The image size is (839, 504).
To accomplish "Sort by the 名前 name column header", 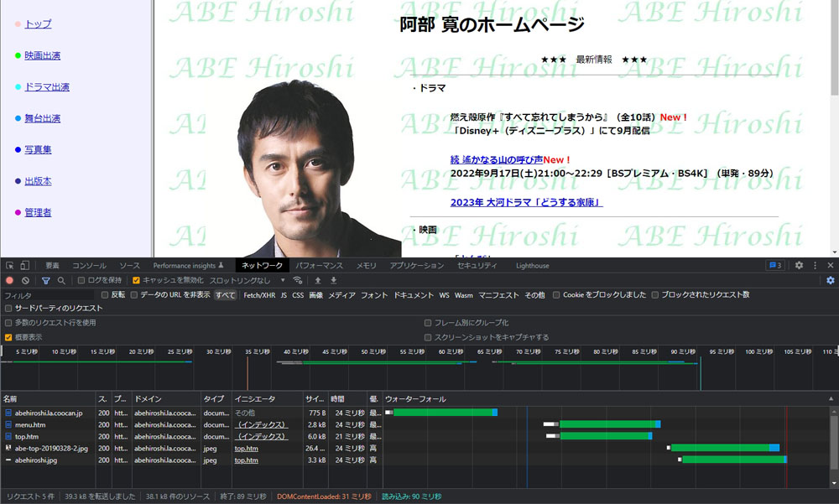I will (x=48, y=398).
